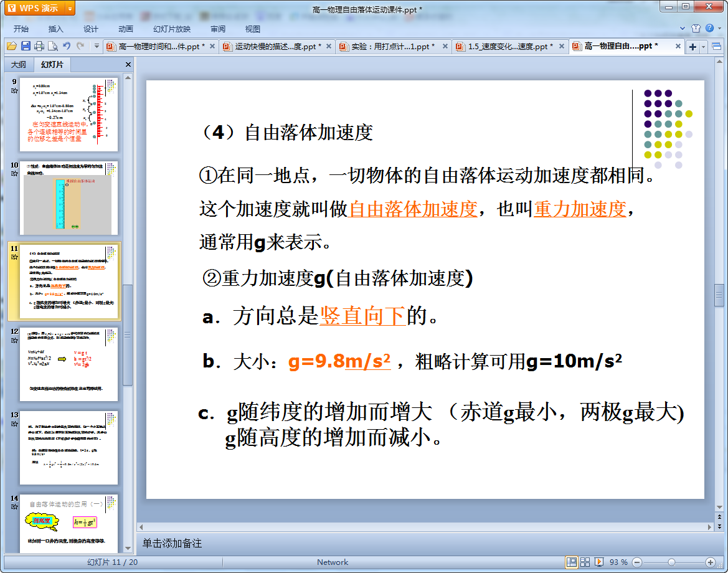The image size is (728, 573).
Task: Select slide 10 thumbnail with ruler image
Action: (x=69, y=198)
